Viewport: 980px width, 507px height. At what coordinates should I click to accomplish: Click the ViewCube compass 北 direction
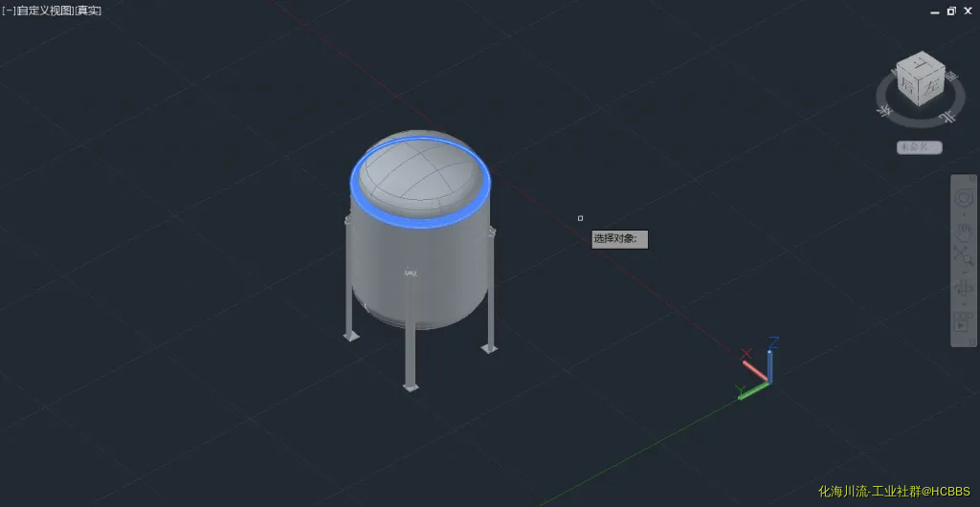[x=947, y=117]
